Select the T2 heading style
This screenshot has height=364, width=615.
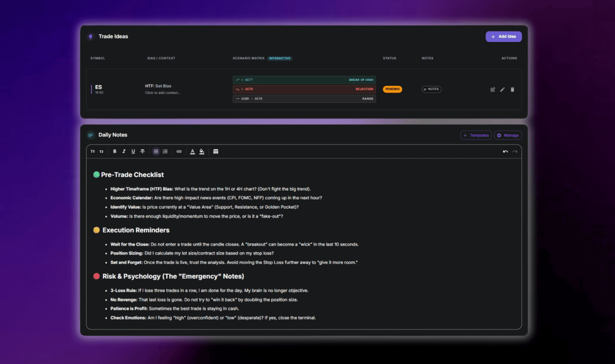coord(101,151)
